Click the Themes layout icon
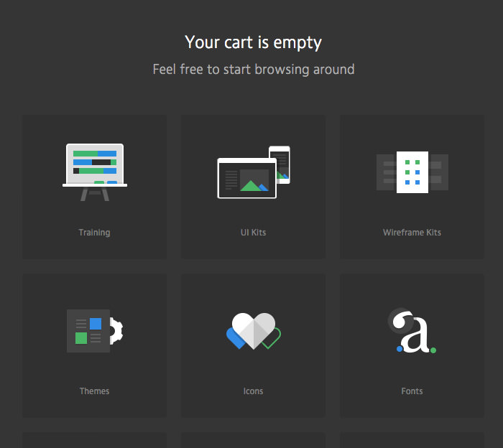 [88, 330]
